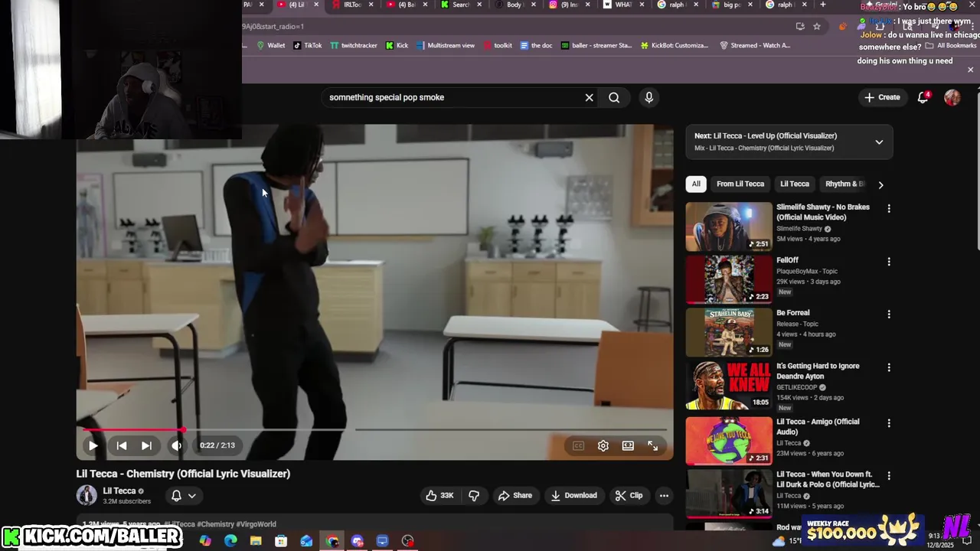Viewport: 980px width, 551px height.
Task: Expand the Next up mix panel
Action: click(879, 142)
